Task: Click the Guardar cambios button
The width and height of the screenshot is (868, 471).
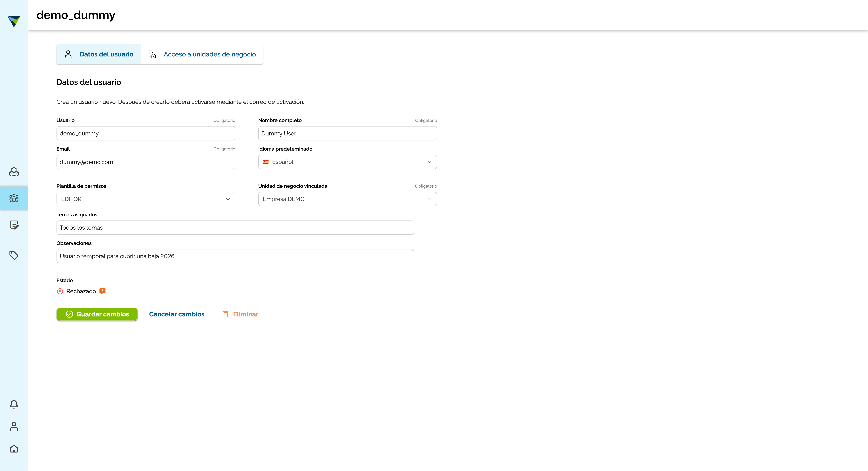Action: (x=97, y=314)
